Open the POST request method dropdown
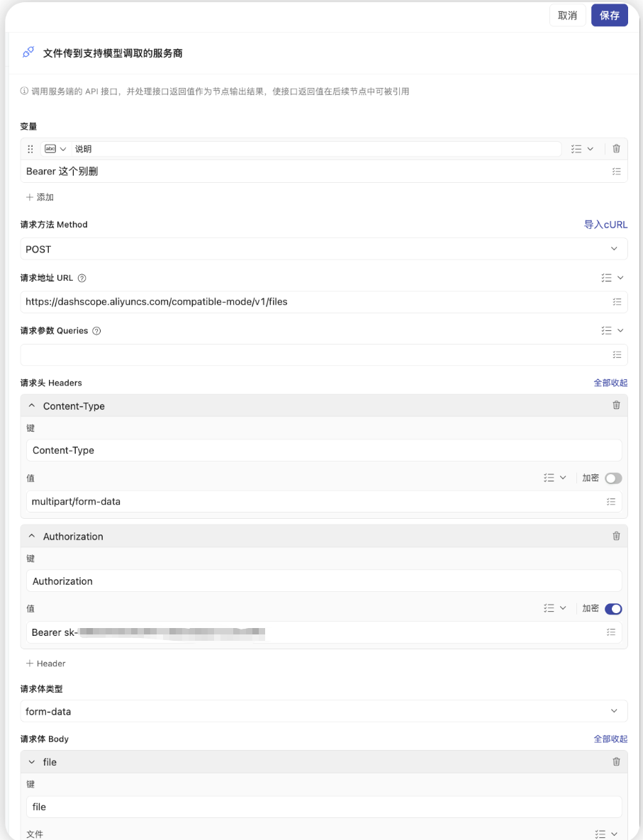This screenshot has width=643, height=840. 323,250
